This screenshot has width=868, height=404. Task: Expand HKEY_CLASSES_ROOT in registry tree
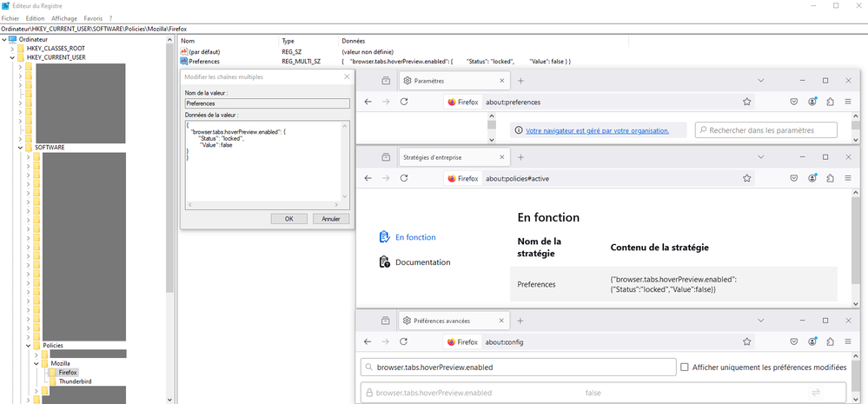tap(12, 49)
